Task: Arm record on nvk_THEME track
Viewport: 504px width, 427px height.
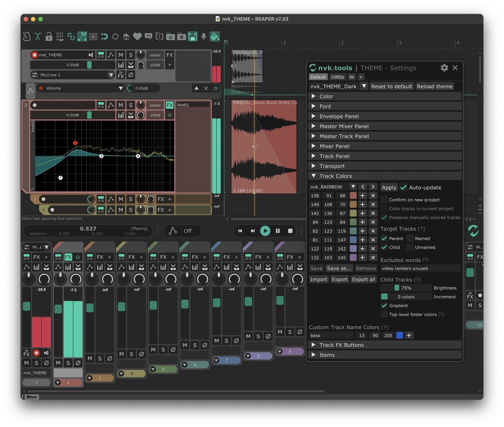Action: 34,55
